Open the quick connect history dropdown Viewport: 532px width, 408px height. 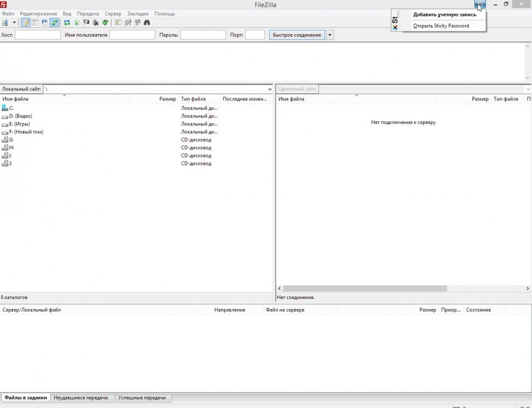tap(330, 35)
